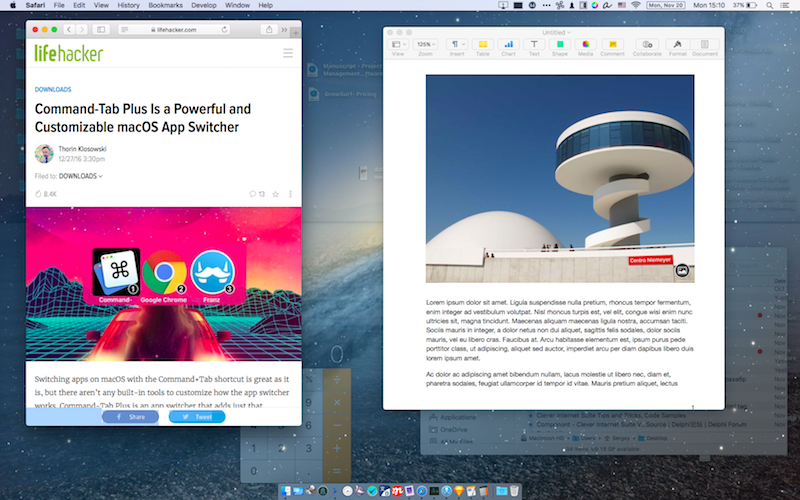Open the Media browser in Pages

585,44
